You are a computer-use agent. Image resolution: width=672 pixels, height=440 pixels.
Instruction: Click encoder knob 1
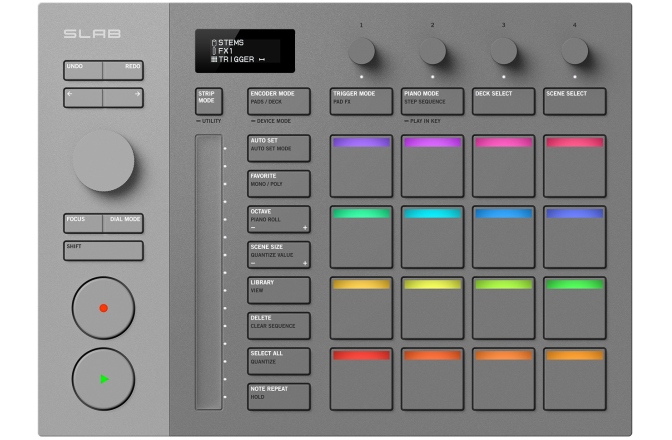pyautogui.click(x=361, y=51)
